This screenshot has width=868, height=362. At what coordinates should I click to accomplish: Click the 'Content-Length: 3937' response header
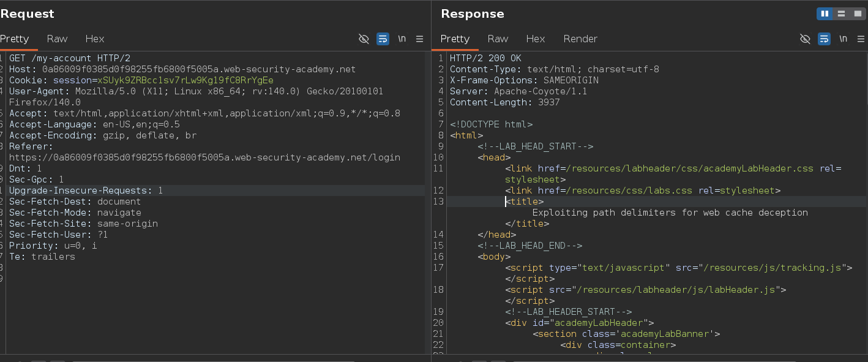pos(505,102)
